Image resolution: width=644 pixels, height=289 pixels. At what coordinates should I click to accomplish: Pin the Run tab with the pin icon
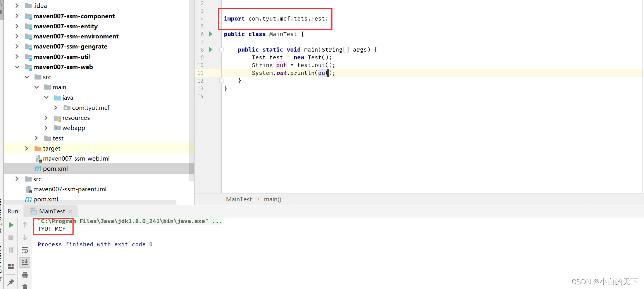pyautogui.click(x=11, y=282)
